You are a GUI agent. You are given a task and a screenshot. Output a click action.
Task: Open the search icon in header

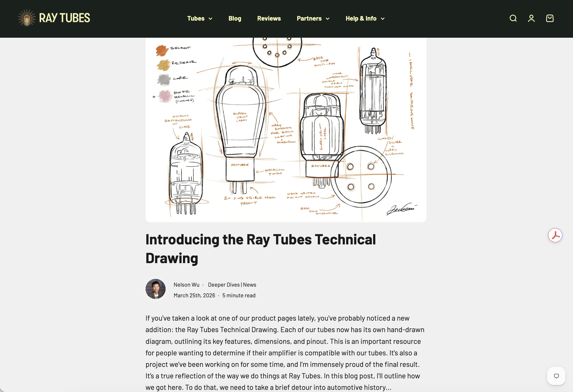click(513, 18)
